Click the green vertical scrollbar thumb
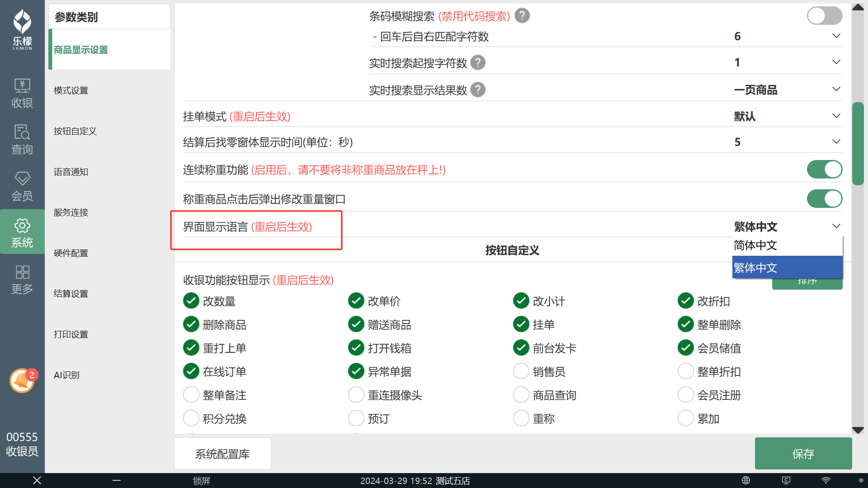Screen dimensions: 868x488 point(858,144)
